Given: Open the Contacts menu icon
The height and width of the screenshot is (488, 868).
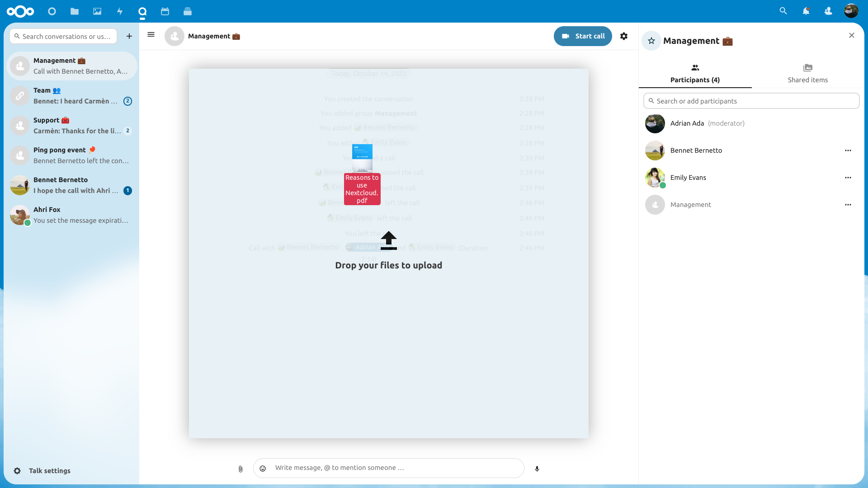Looking at the screenshot, I should pos(828,11).
